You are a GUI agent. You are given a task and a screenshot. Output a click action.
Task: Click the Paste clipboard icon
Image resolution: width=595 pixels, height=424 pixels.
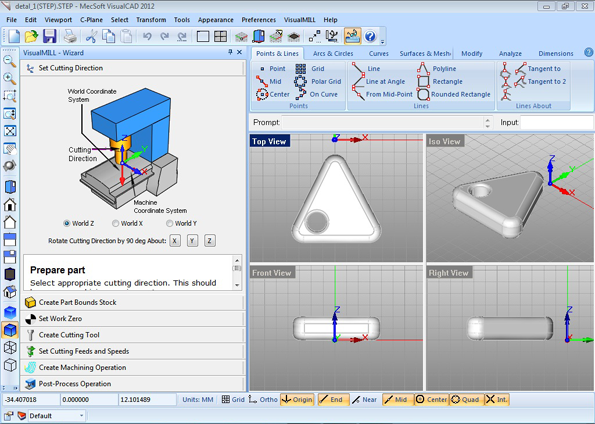click(x=126, y=36)
